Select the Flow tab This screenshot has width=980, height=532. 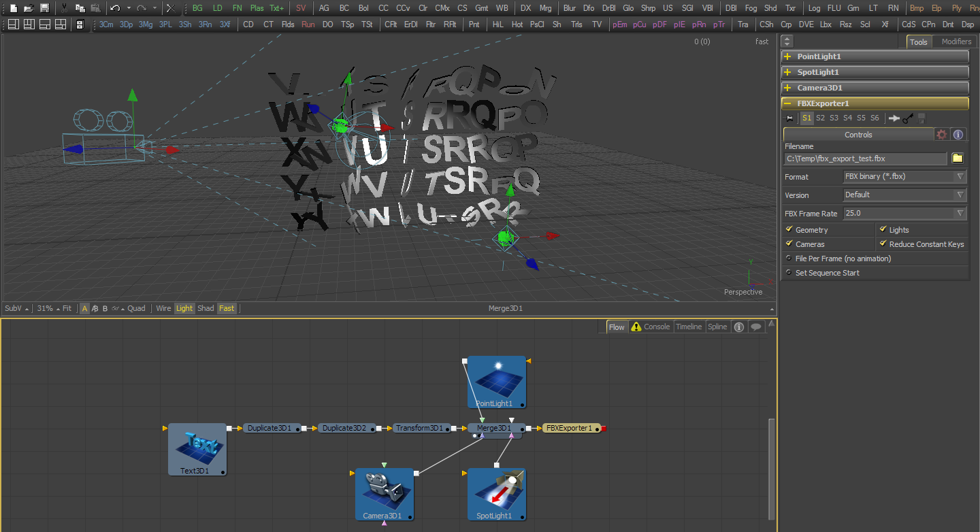[617, 327]
